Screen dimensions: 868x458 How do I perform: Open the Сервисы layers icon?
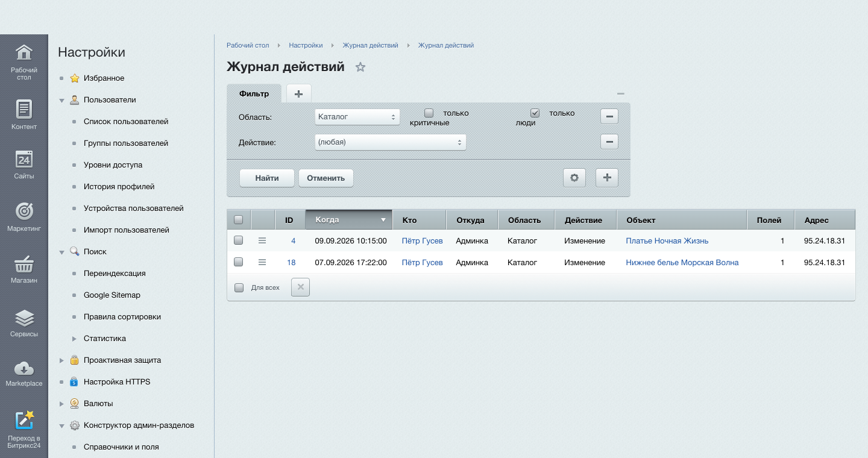point(24,318)
